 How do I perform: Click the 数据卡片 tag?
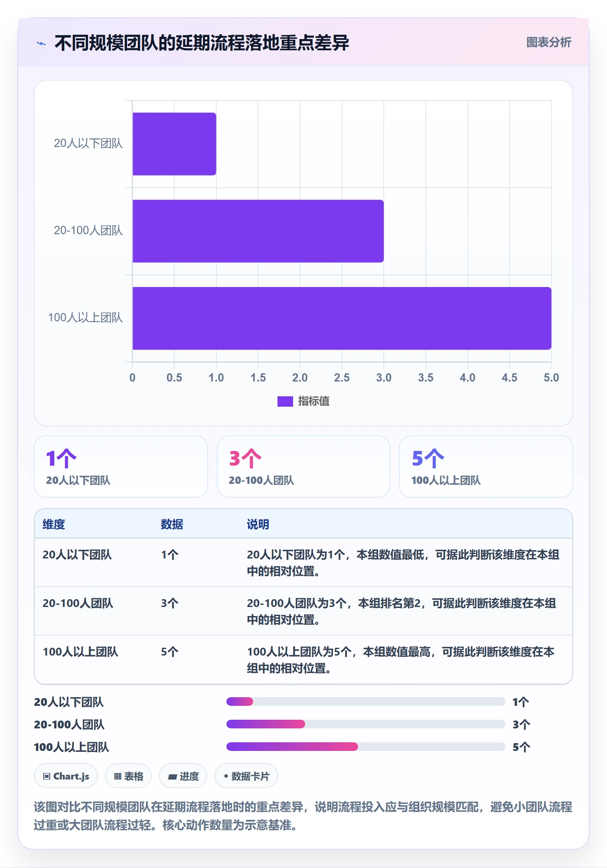coord(246,776)
